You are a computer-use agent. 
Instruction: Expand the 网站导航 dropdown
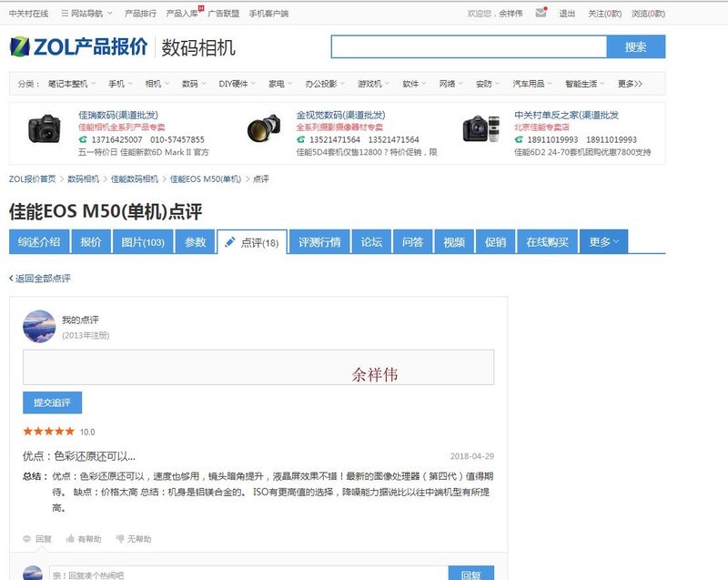86,14
